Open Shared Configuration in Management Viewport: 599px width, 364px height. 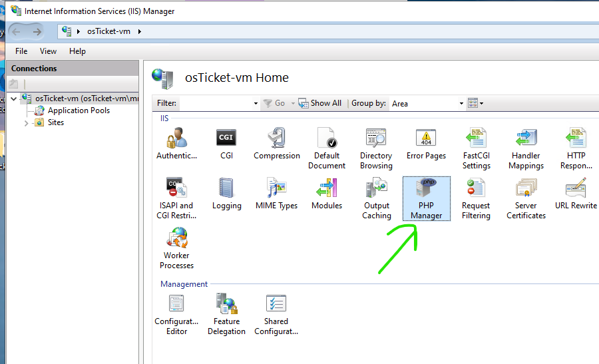click(x=276, y=315)
